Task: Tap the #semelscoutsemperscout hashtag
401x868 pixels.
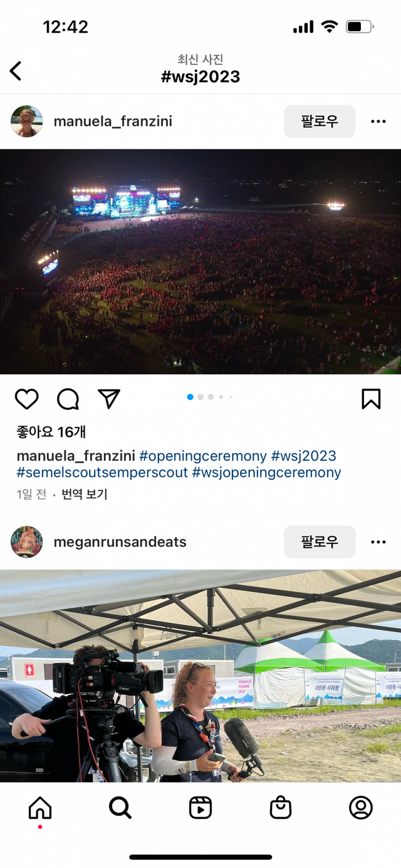Action: tap(102, 473)
